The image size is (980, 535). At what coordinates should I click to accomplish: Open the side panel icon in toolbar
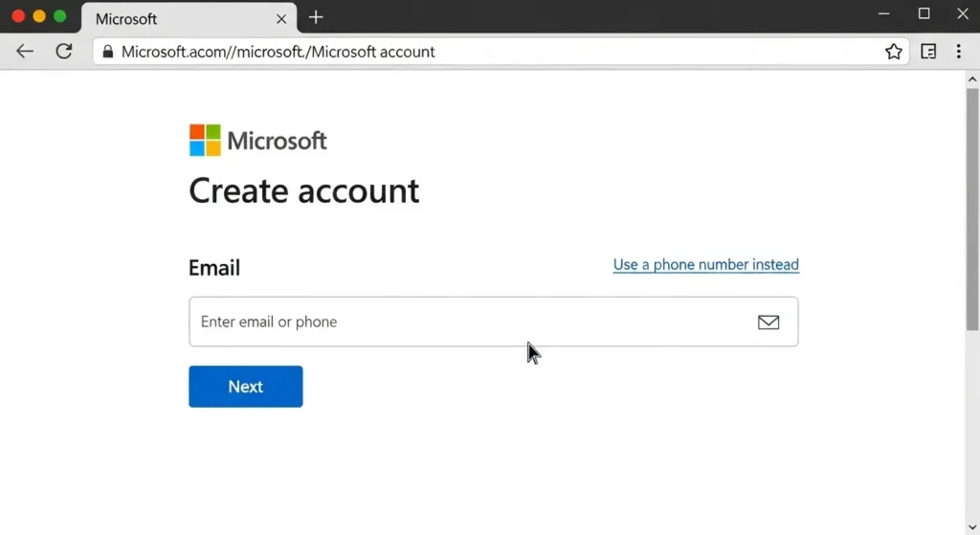[x=928, y=52]
